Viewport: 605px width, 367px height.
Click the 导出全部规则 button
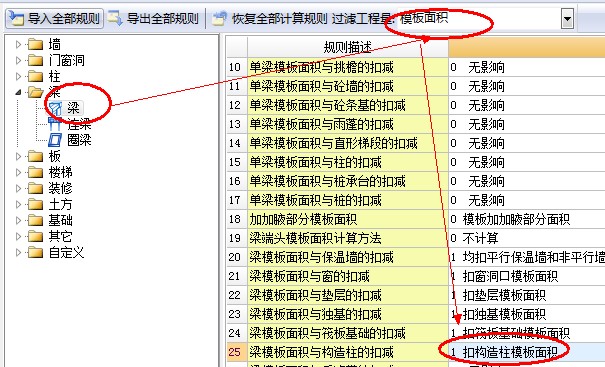154,18
